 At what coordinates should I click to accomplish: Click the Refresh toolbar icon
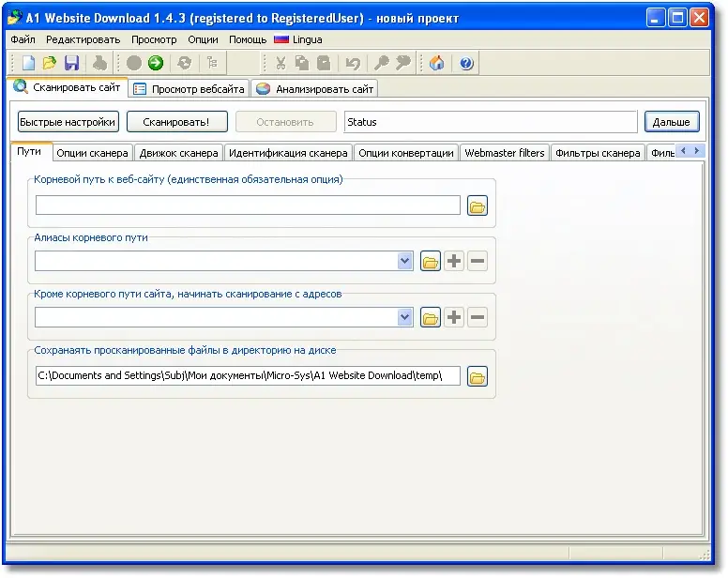point(184,63)
